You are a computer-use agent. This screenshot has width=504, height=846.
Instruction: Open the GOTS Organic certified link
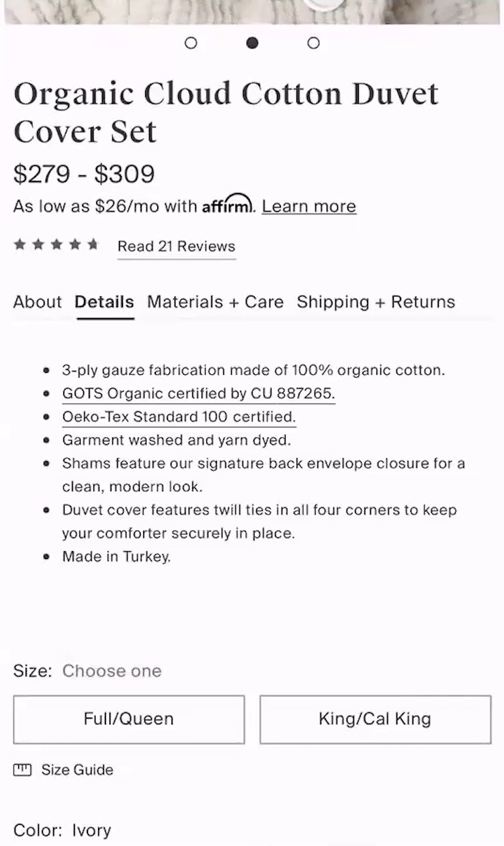point(198,393)
